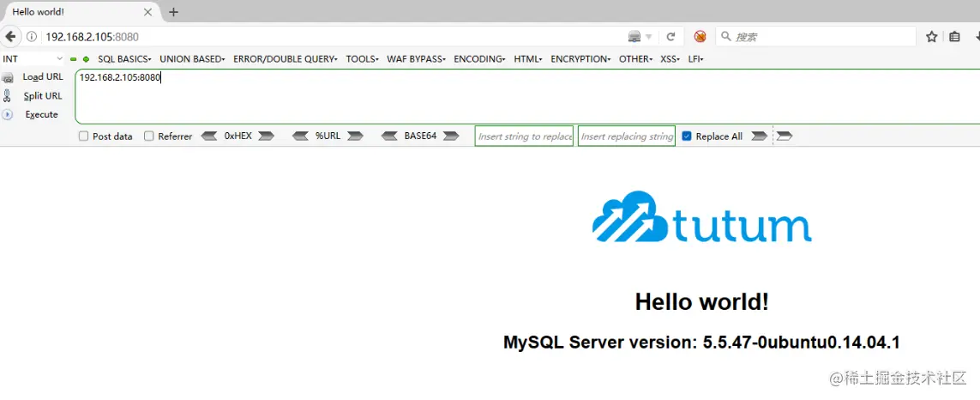
Task: Click the Load URL printer icon
Action: click(x=8, y=77)
